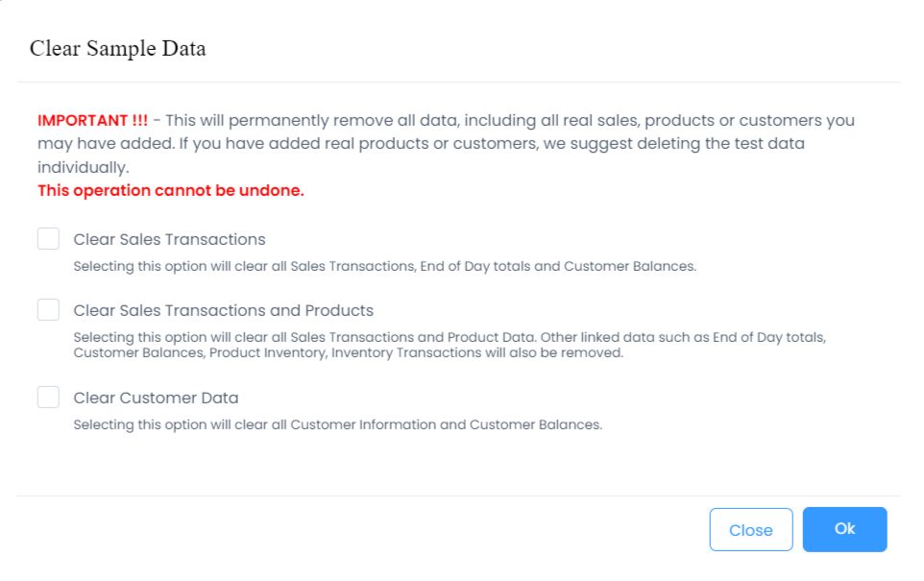The width and height of the screenshot is (924, 581).
Task: Click the description under Clear Customer Data
Action: coord(337,424)
